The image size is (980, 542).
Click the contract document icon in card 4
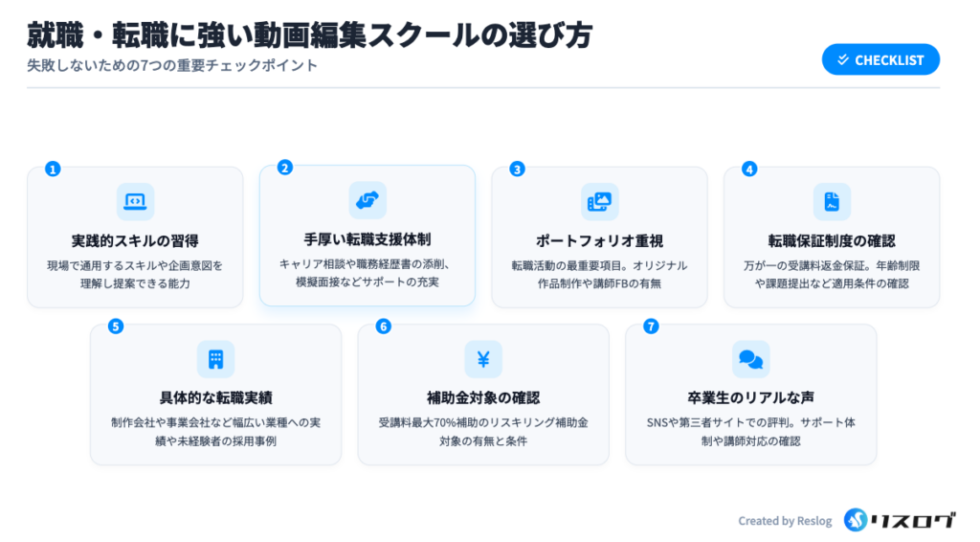832,201
